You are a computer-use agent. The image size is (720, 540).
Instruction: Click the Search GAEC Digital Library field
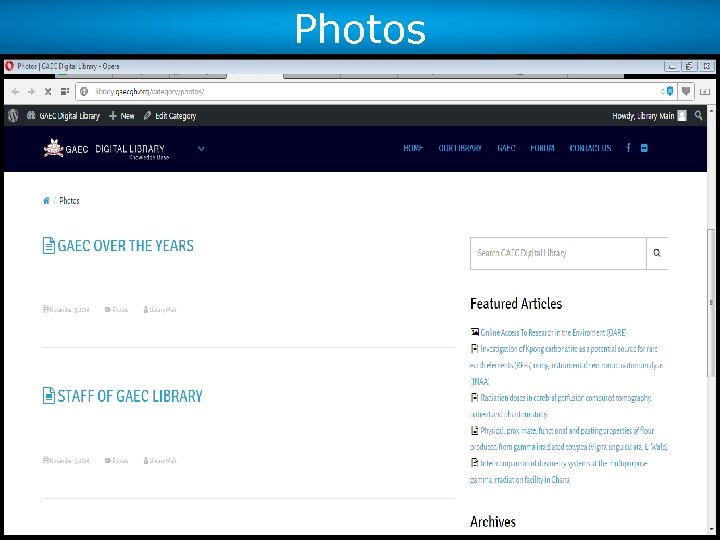(x=558, y=253)
